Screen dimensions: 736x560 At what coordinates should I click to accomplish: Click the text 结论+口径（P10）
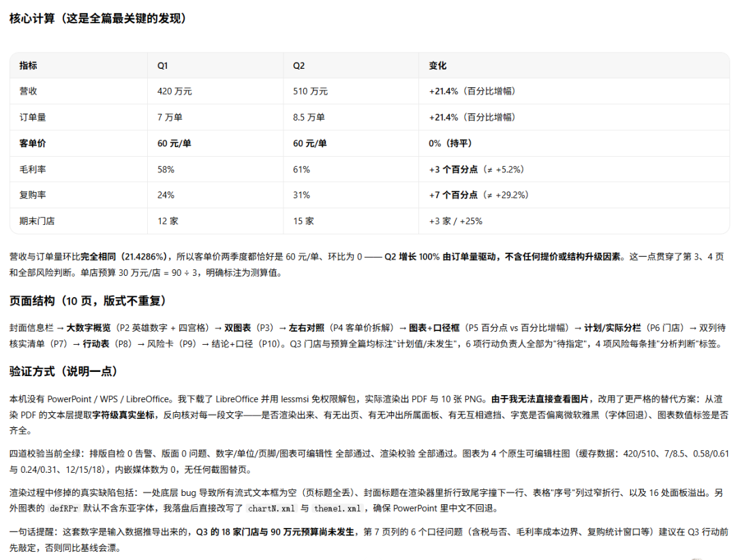tap(248, 343)
